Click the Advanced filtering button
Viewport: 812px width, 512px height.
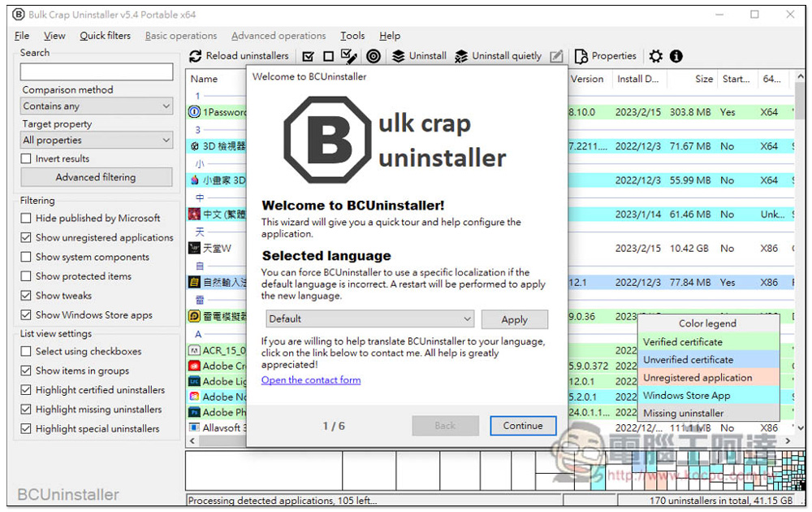click(97, 177)
